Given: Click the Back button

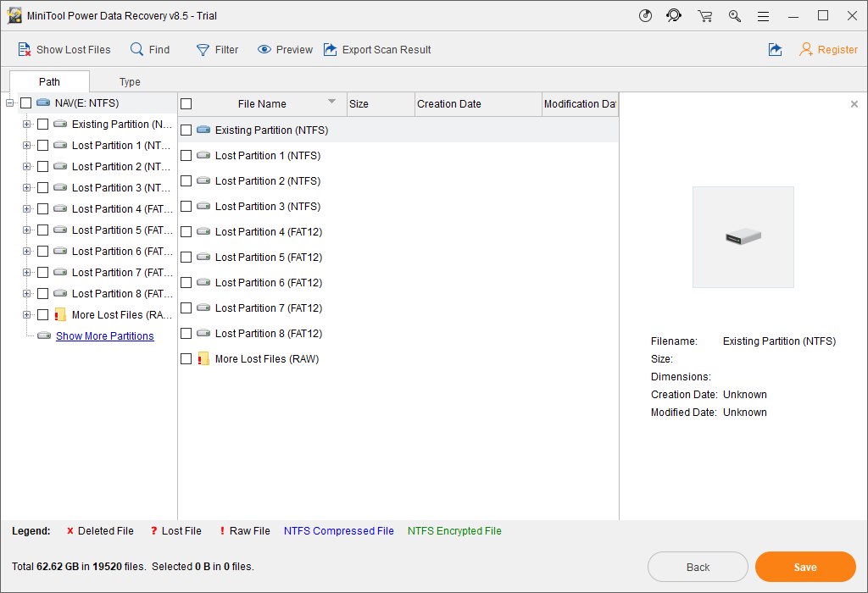Looking at the screenshot, I should tap(698, 567).
